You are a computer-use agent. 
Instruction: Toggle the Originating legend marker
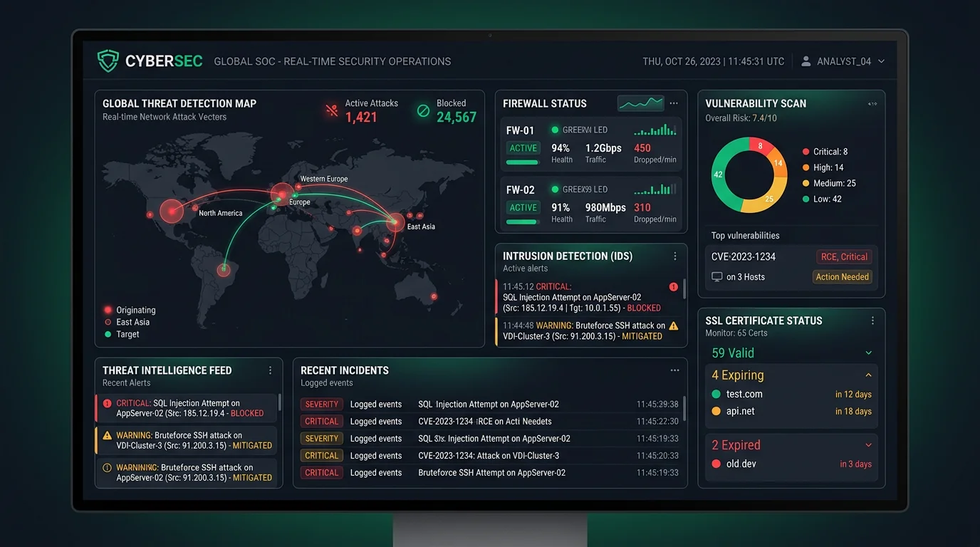109,310
